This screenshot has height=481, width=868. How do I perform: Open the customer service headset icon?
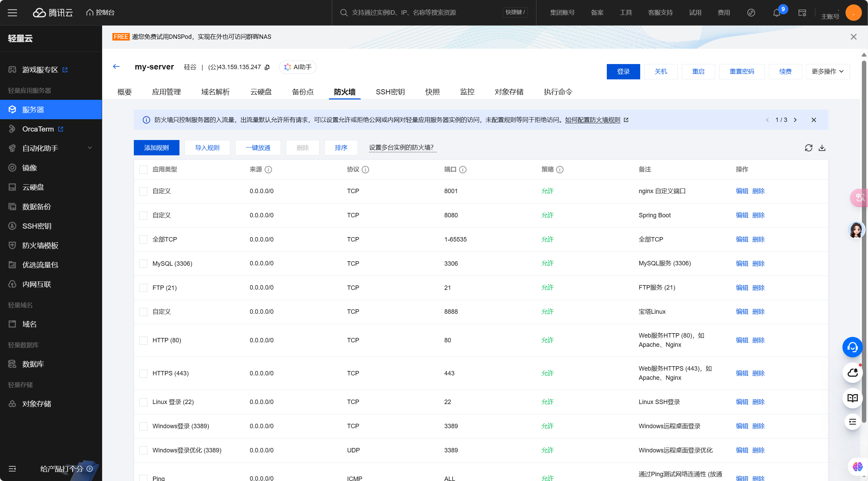[852, 347]
